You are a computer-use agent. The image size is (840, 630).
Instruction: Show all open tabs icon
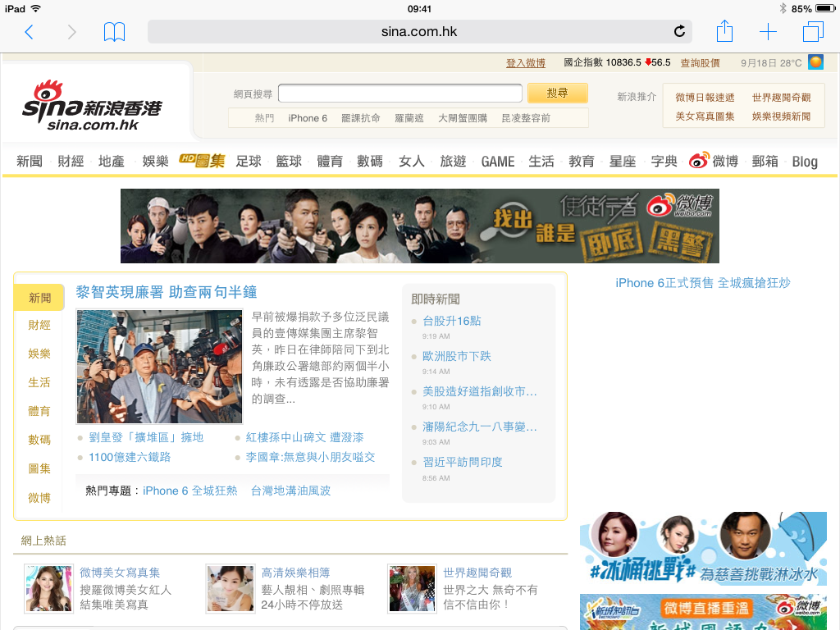tap(812, 32)
